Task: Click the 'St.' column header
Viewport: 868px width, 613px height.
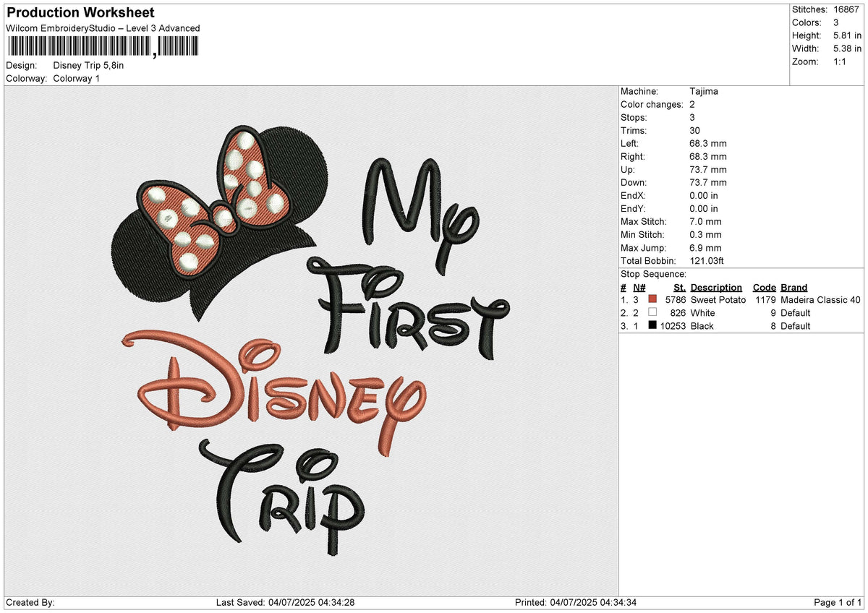Action: pyautogui.click(x=679, y=288)
